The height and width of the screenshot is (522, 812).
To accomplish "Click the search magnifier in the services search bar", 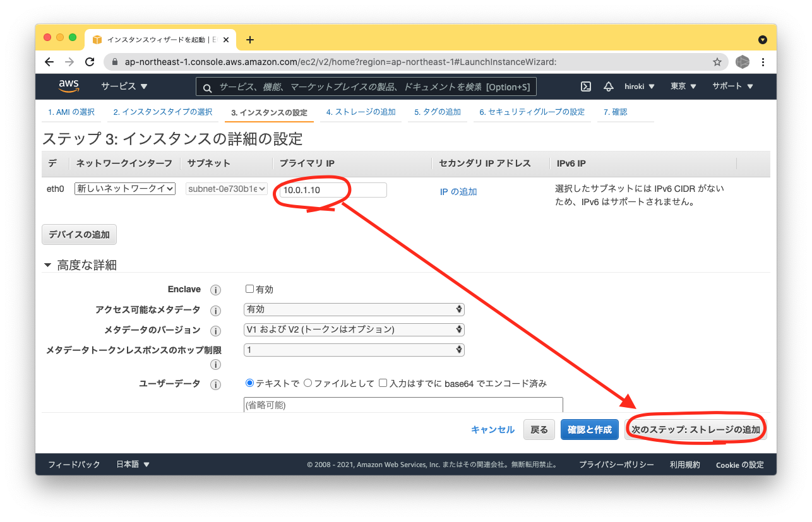I will point(207,86).
